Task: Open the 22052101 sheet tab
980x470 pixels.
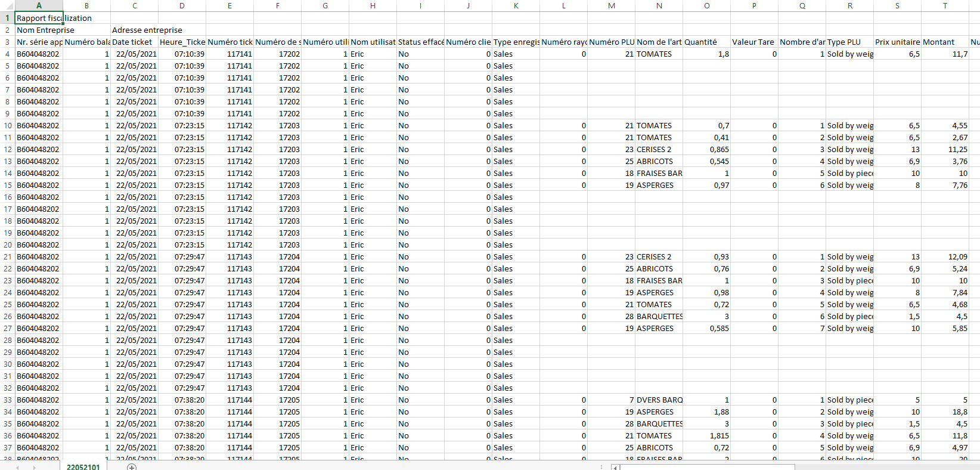Action: point(83,466)
